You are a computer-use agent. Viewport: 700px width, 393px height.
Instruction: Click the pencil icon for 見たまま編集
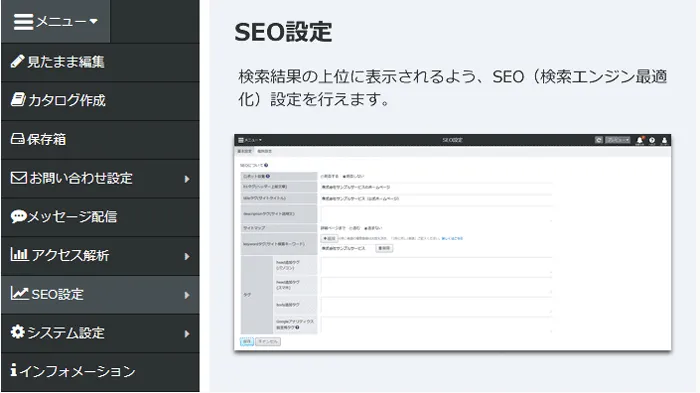[x=17, y=62]
